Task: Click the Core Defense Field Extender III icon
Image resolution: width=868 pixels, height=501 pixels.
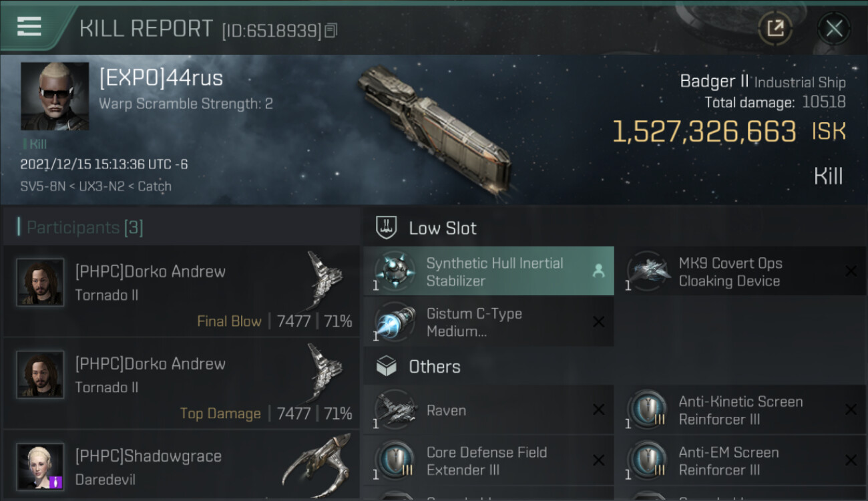Action: (395, 460)
